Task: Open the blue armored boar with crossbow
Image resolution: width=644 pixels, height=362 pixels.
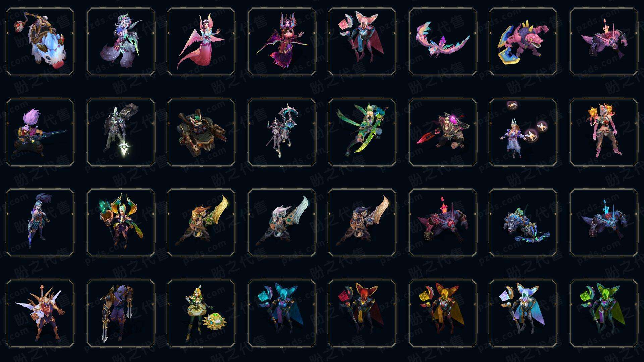Action: [523, 223]
